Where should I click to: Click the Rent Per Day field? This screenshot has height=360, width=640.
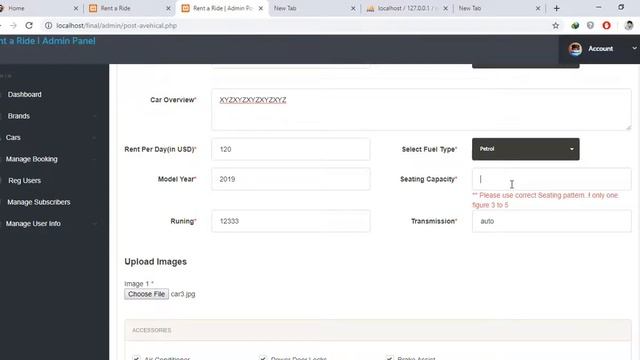click(x=291, y=149)
